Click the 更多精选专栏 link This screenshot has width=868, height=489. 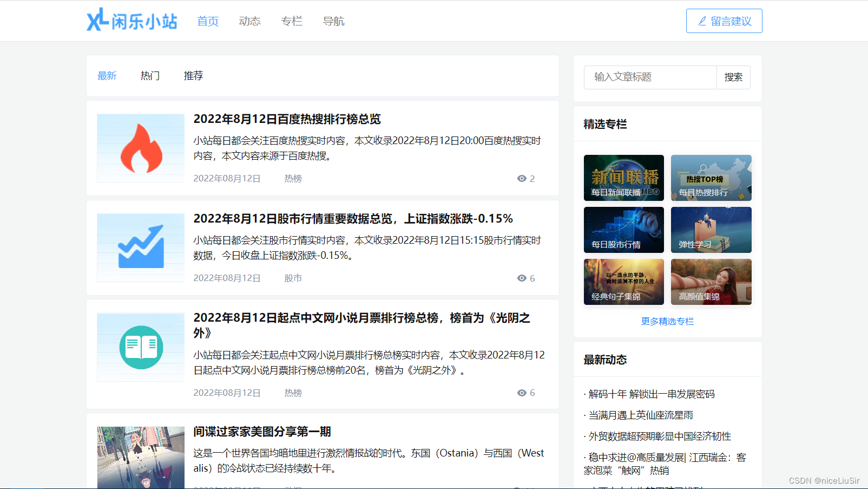coord(667,321)
